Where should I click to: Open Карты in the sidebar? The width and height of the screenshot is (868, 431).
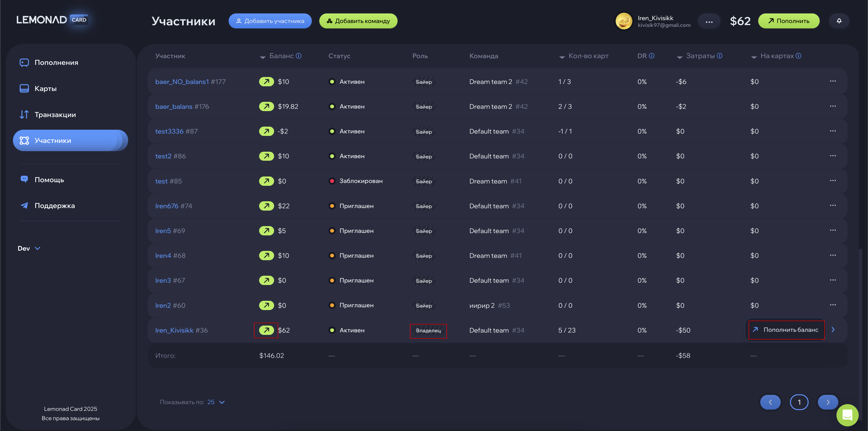(45, 89)
